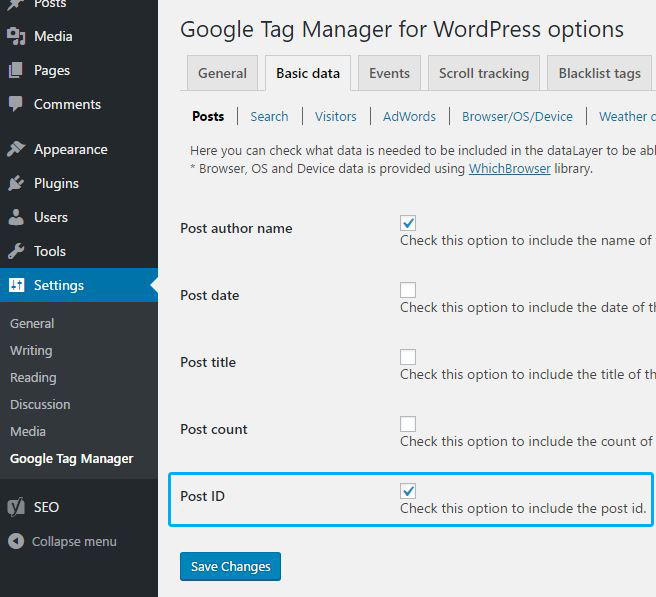
Task: Click 'Check this option to include the post id.' text
Action: (523, 508)
